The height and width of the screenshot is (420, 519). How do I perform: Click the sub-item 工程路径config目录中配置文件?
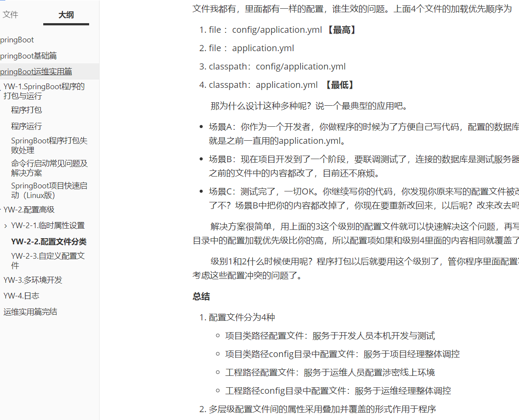[x=338, y=391]
